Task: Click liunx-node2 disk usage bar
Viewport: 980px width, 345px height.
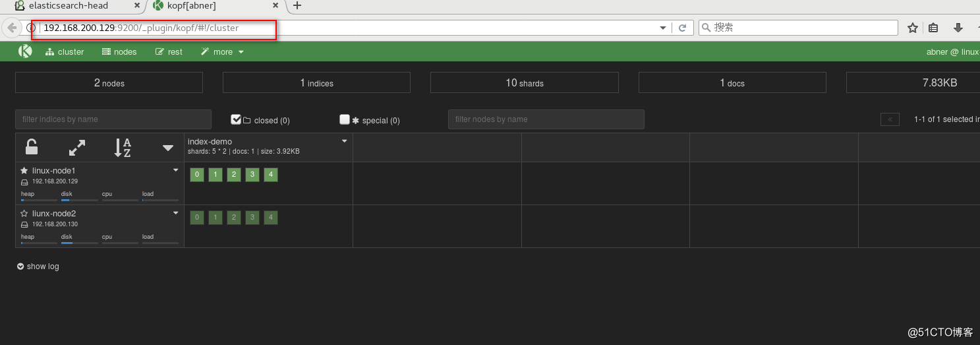Action: click(x=80, y=243)
